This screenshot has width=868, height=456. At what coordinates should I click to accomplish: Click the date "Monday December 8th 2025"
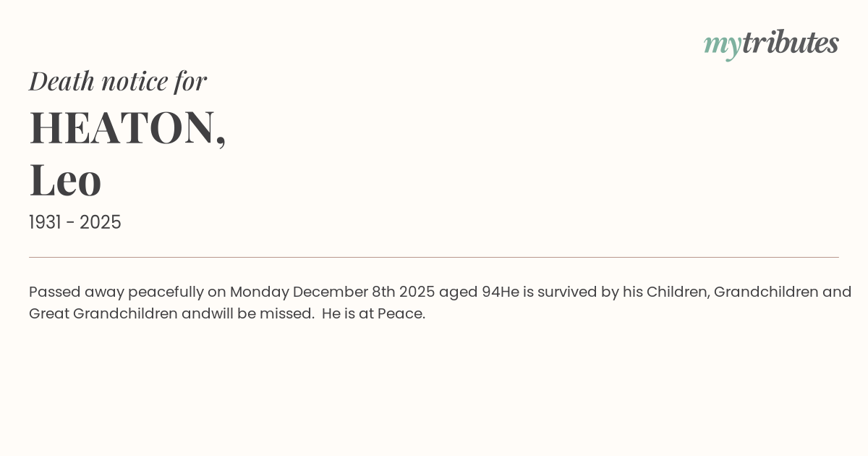332,292
